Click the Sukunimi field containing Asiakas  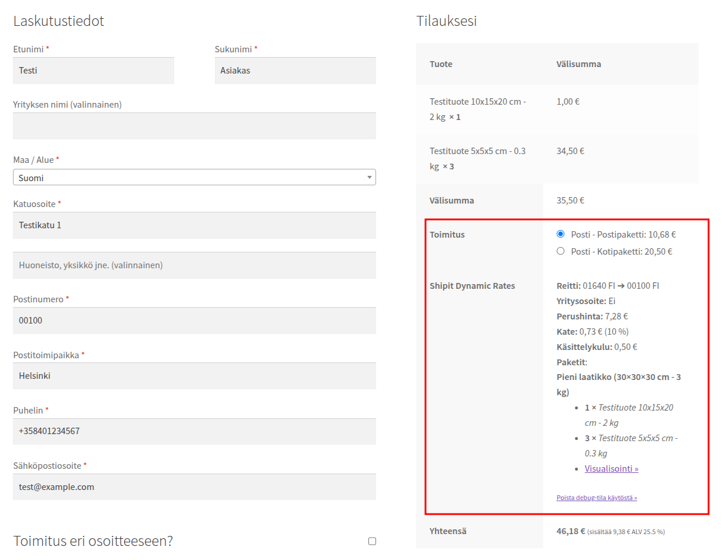(x=295, y=71)
